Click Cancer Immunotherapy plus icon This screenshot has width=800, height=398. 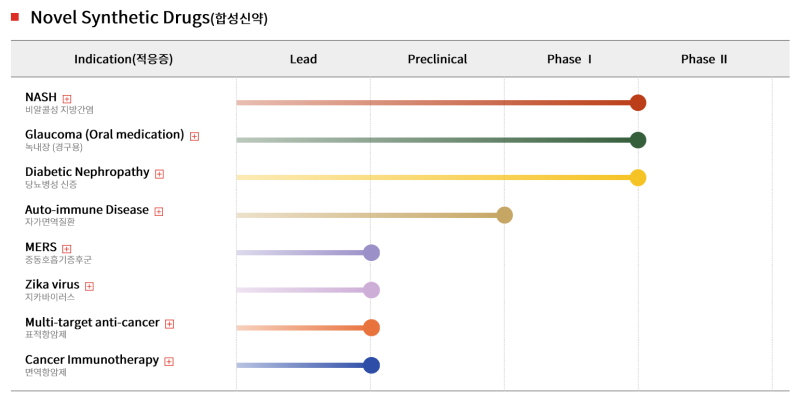[169, 361]
